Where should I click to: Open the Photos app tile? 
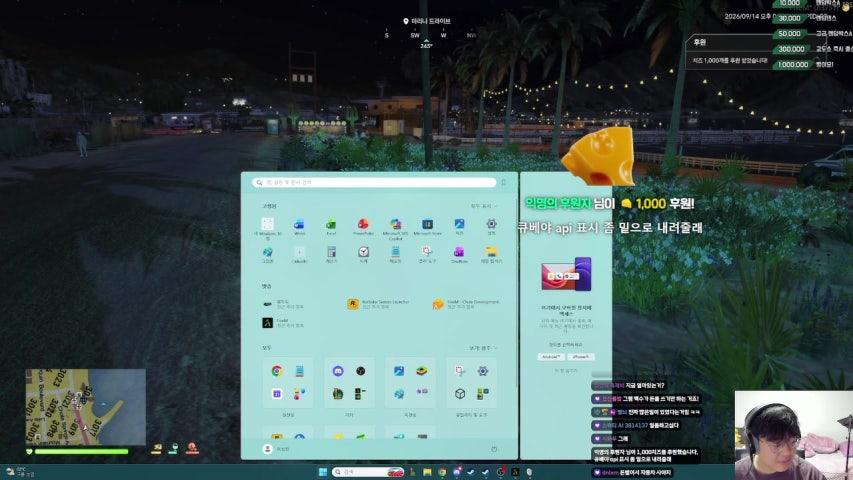tap(460, 226)
